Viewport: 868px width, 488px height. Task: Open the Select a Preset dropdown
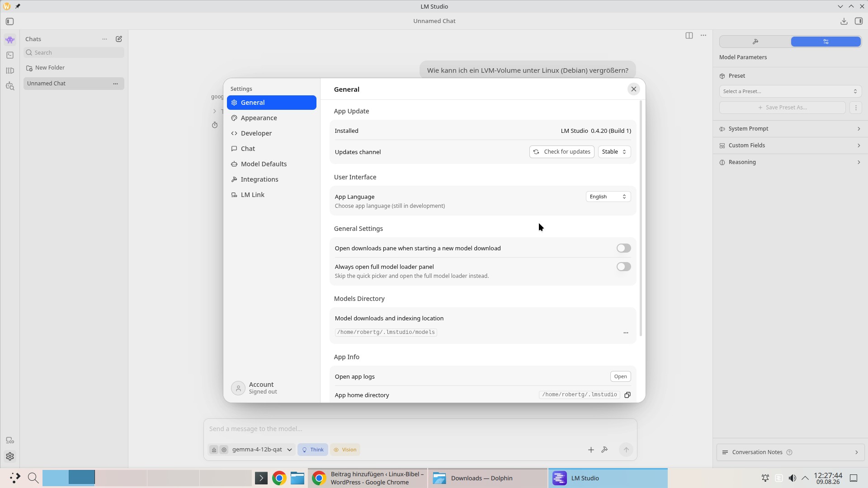(x=790, y=91)
